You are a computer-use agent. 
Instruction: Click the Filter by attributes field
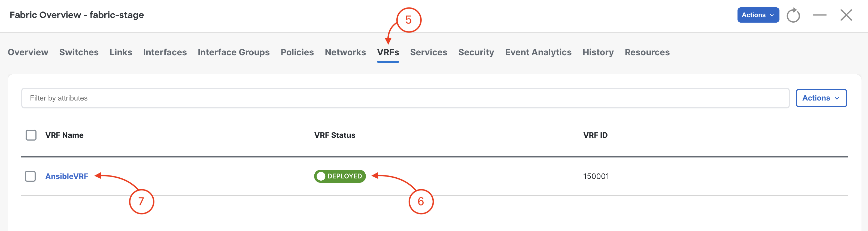pos(405,98)
